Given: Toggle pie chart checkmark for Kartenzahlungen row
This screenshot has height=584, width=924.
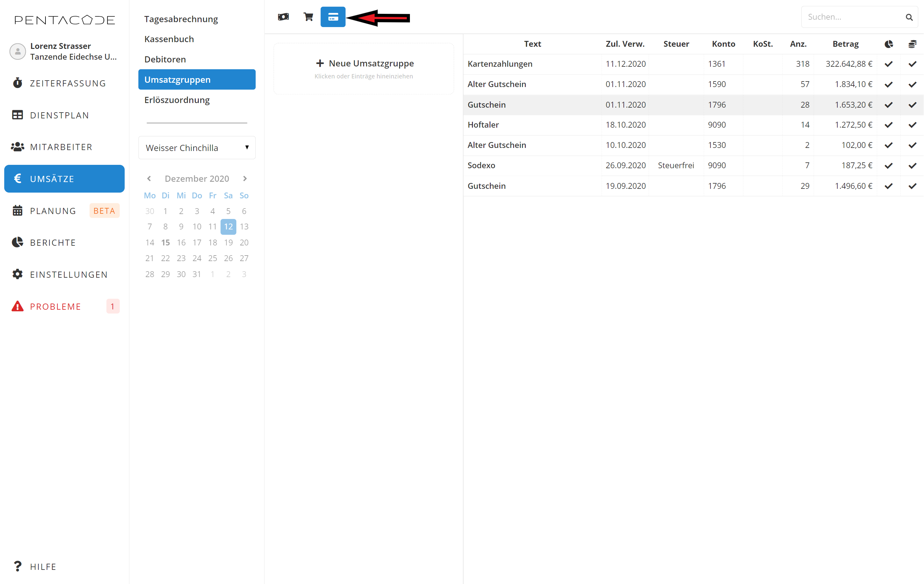Looking at the screenshot, I should tap(889, 64).
